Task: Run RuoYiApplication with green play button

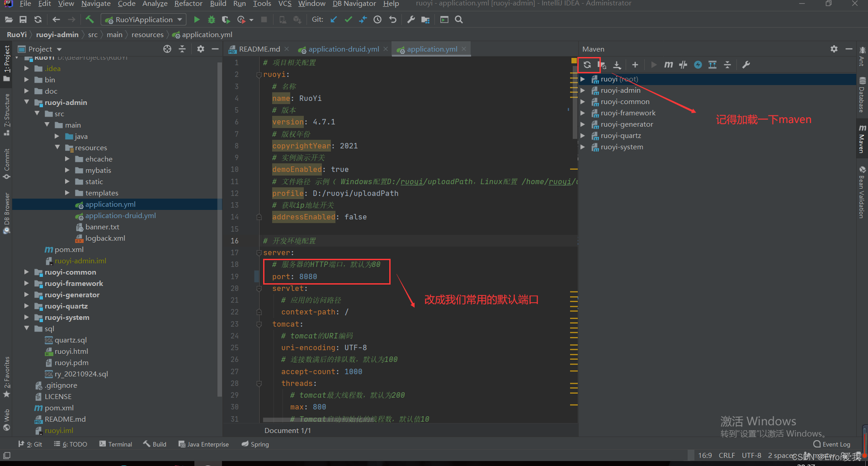Action: [x=197, y=19]
